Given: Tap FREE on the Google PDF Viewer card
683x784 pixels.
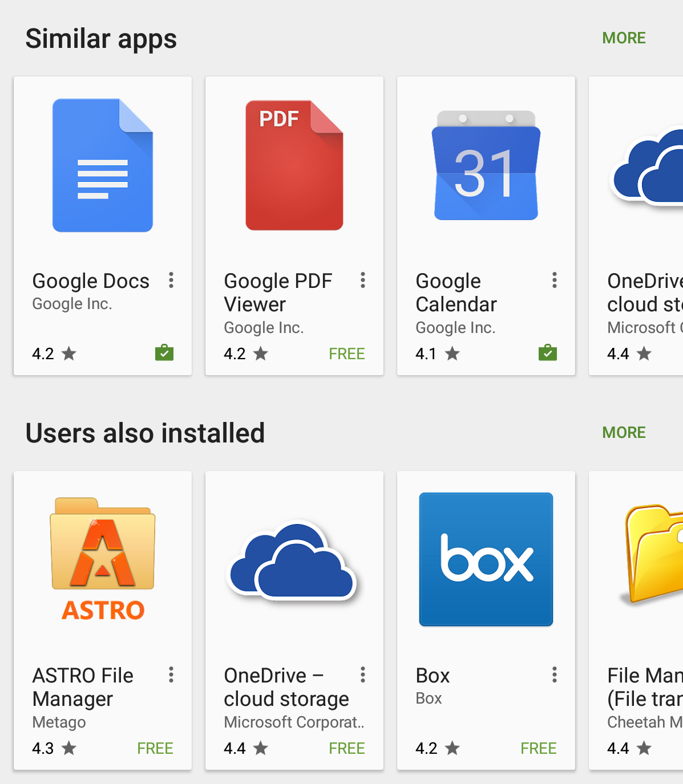Looking at the screenshot, I should [x=347, y=354].
